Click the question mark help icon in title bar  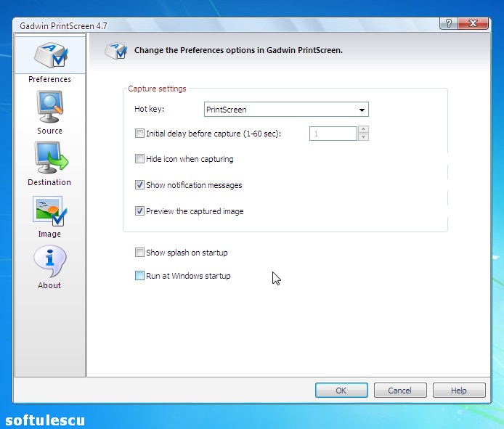point(448,23)
